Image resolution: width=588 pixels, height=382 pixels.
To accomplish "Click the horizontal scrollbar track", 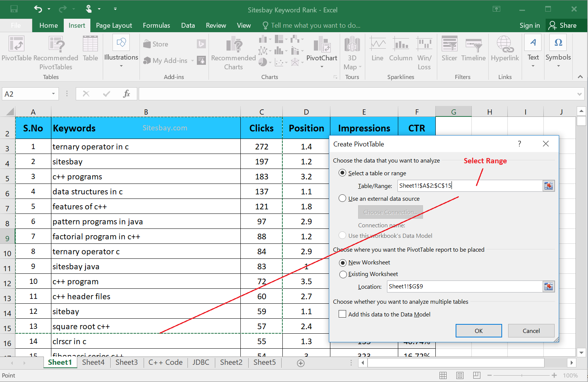I will [556, 363].
